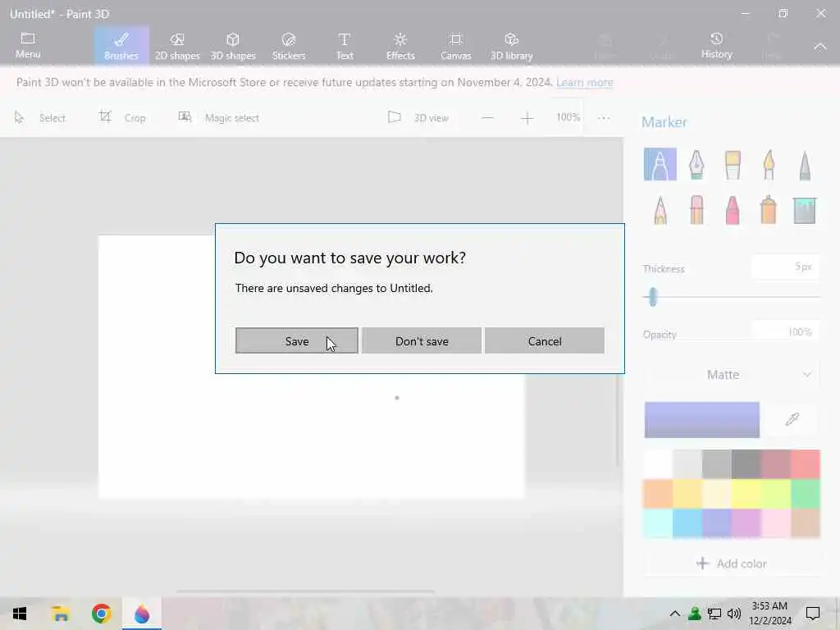
Task: Open the 2D shapes tab
Action: click(177, 46)
